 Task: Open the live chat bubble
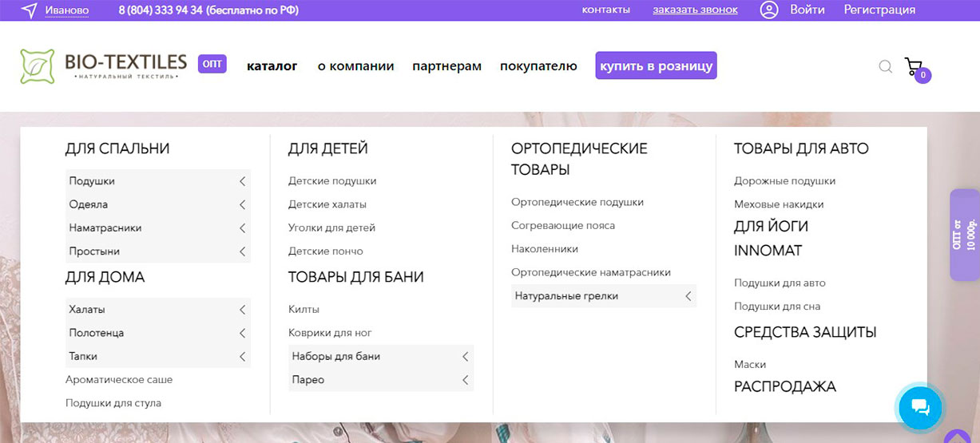(920, 407)
